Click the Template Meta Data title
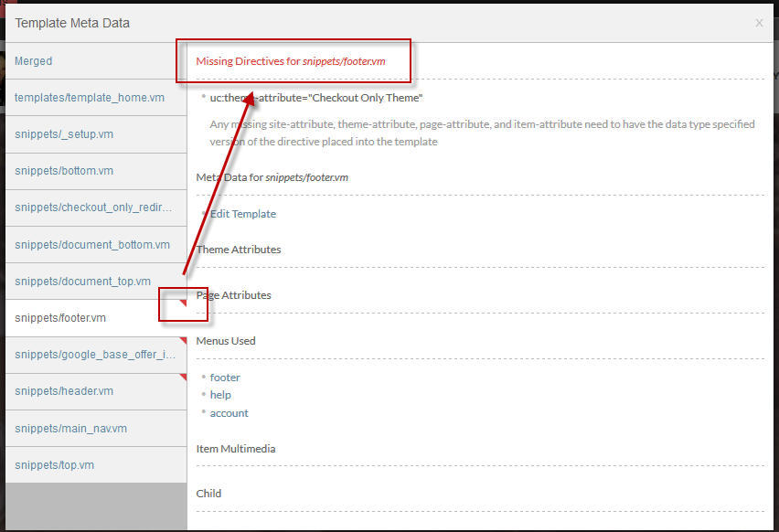 [72, 23]
